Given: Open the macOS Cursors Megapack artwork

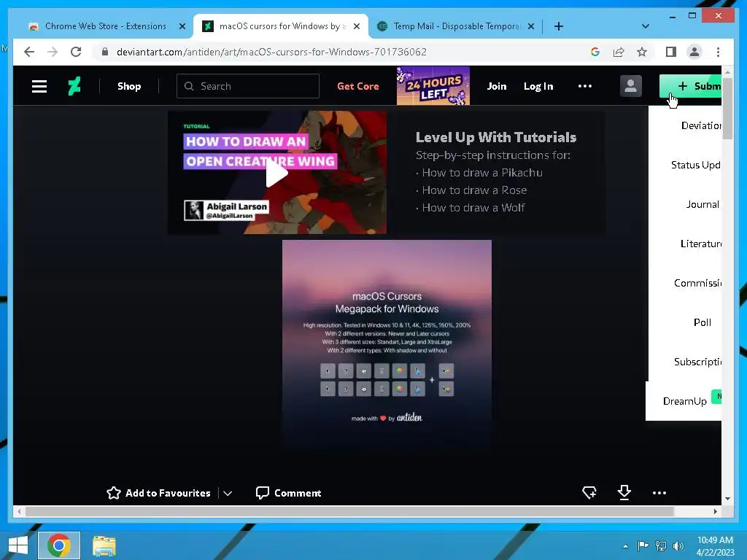Looking at the screenshot, I should [387, 344].
